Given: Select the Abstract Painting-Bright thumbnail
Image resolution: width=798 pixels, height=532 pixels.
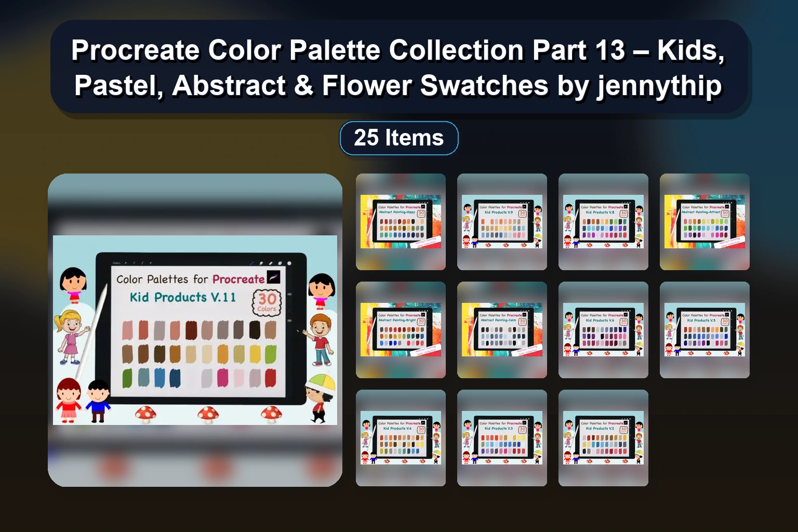Looking at the screenshot, I should [x=401, y=330].
